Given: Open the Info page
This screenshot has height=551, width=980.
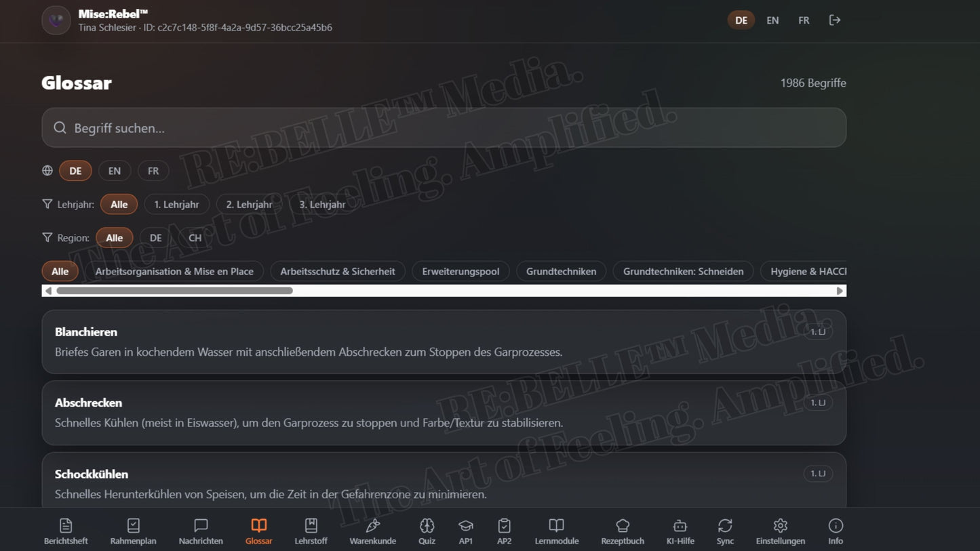Looking at the screenshot, I should pyautogui.click(x=836, y=531).
